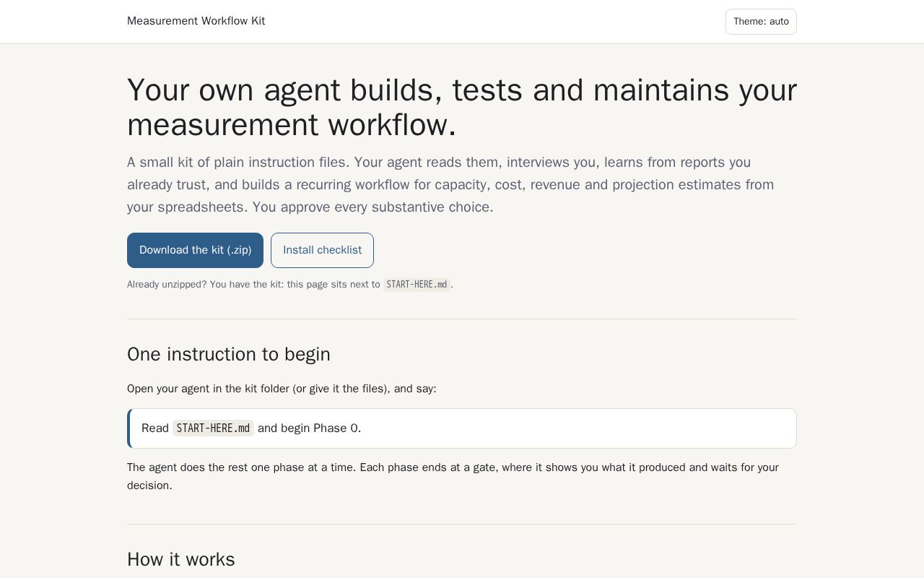924x578 pixels.
Task: Click the "Already unzipped? You have the kit" note
Action: [290, 285]
